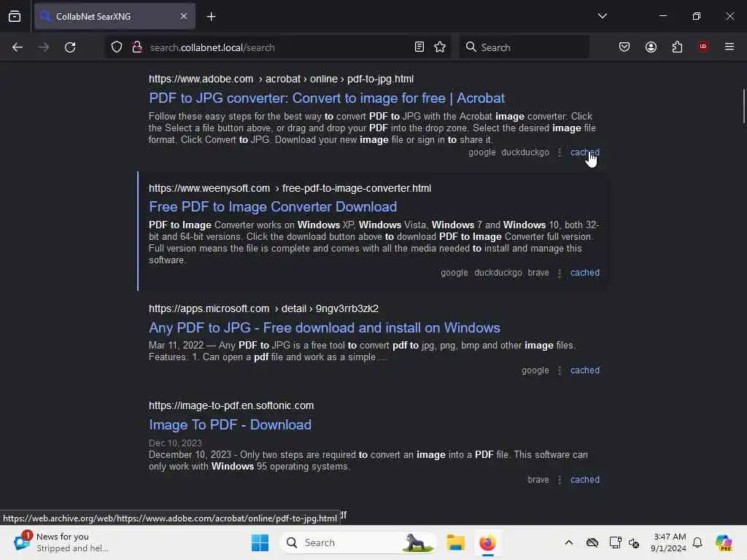747x560 pixels.
Task: Open cached link for Adobe result
Action: coord(585,152)
